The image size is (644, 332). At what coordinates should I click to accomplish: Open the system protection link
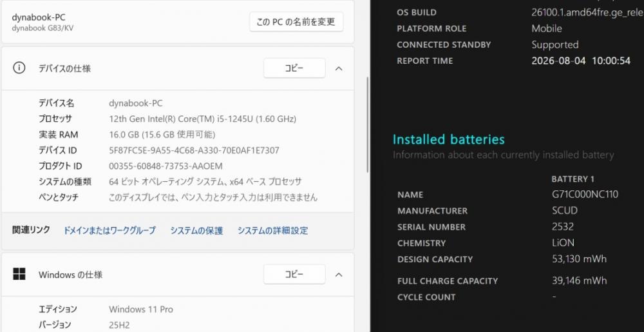(x=196, y=231)
